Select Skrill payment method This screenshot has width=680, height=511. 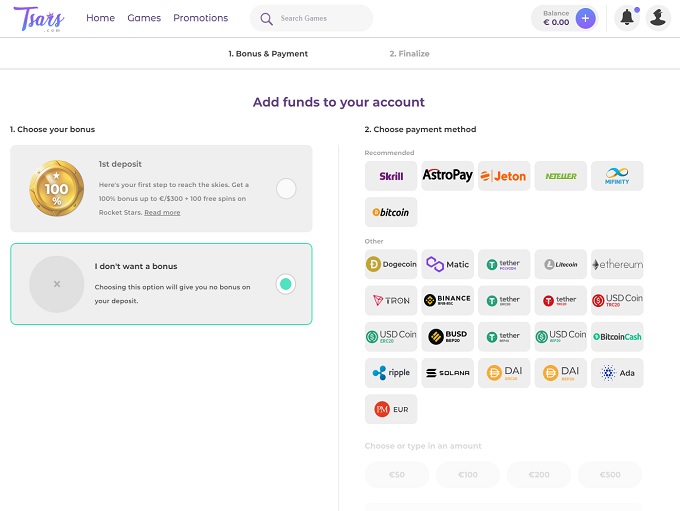pyautogui.click(x=391, y=176)
